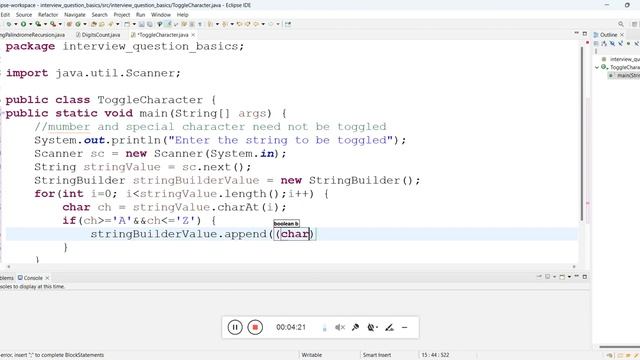Toggle Sort in the Outline toolbar
The width and height of the screenshot is (640, 360).
click(604, 43)
